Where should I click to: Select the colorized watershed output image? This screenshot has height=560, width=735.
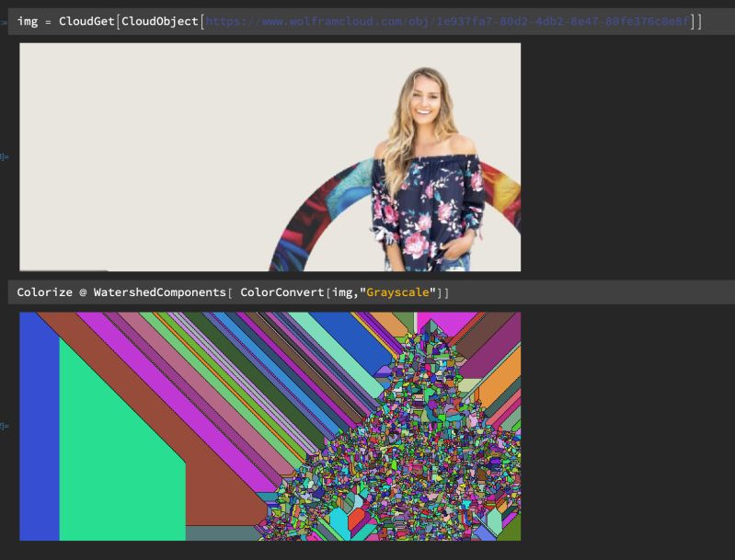(x=270, y=427)
